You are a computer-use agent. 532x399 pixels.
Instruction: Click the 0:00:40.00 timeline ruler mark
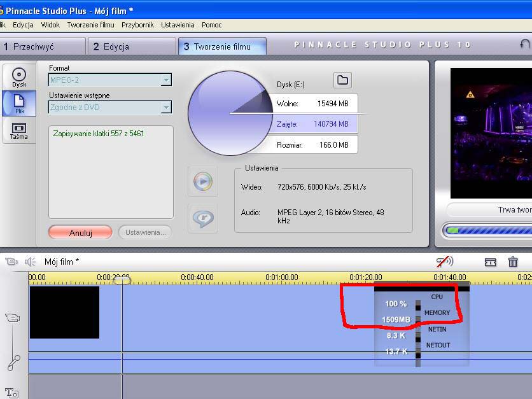tap(197, 277)
